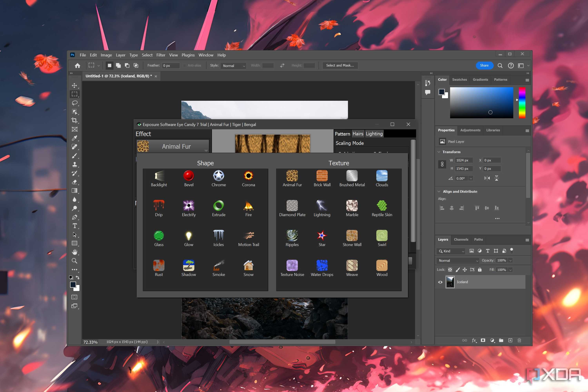Viewport: 588px width, 392px height.
Task: Swap foreground and background colors
Action: tap(77, 278)
